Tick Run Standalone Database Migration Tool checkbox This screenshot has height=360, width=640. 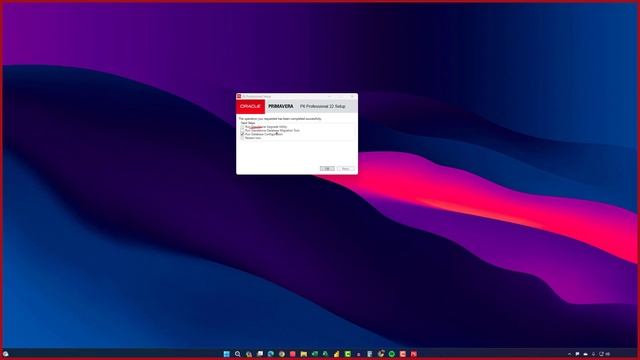242,131
